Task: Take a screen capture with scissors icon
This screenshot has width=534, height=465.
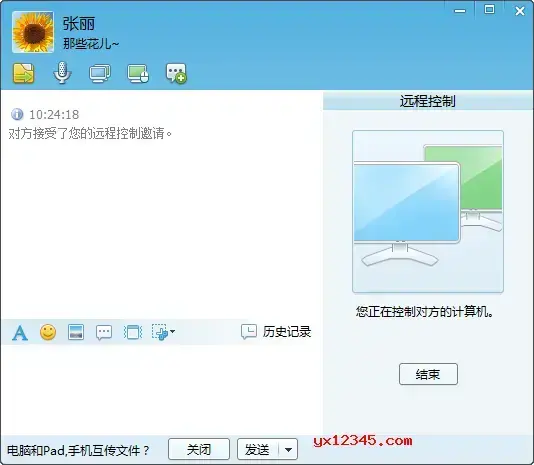Action: (160, 332)
